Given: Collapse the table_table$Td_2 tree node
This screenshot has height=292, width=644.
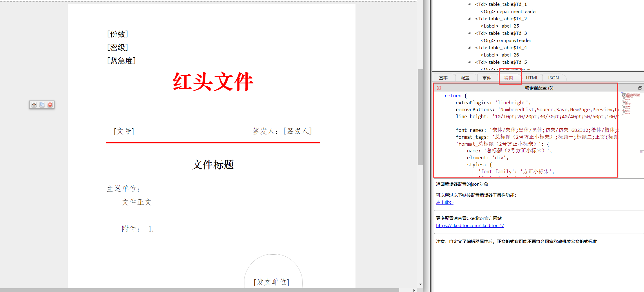Looking at the screenshot, I should tap(469, 19).
